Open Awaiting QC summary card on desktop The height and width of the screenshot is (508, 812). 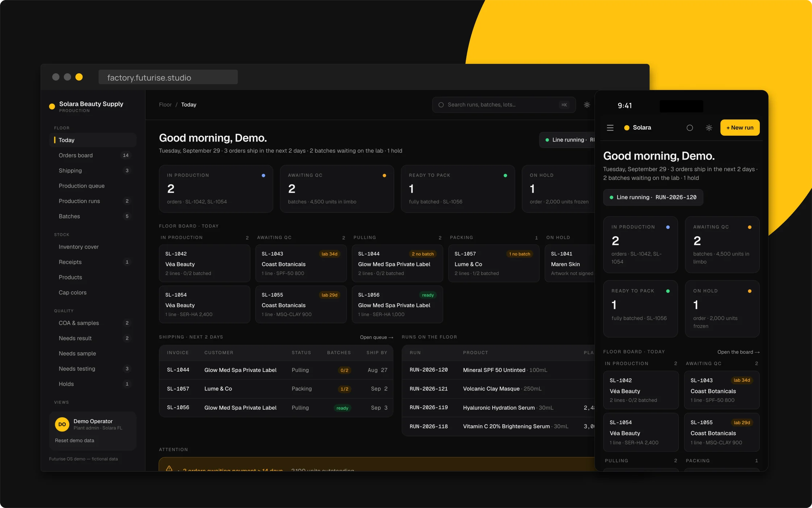tap(337, 189)
